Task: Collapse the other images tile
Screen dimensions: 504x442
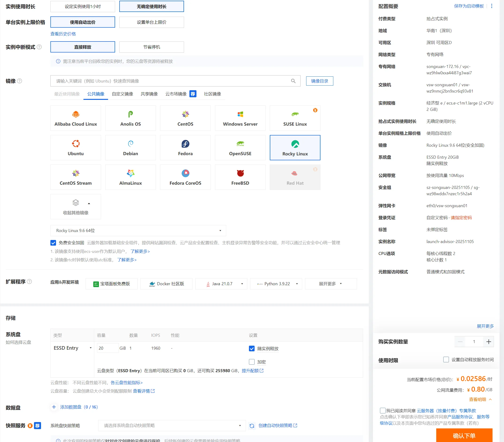Action: point(75,206)
